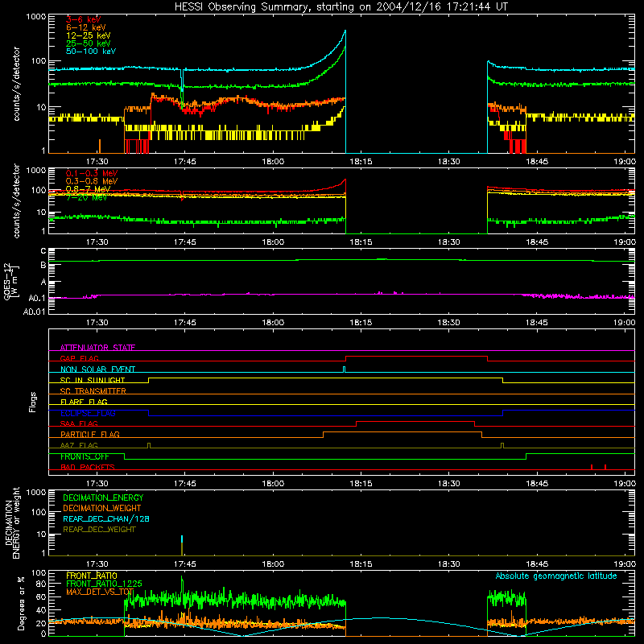Select the SAA_FLAG label
The height and width of the screenshot is (644, 644).
(79, 423)
